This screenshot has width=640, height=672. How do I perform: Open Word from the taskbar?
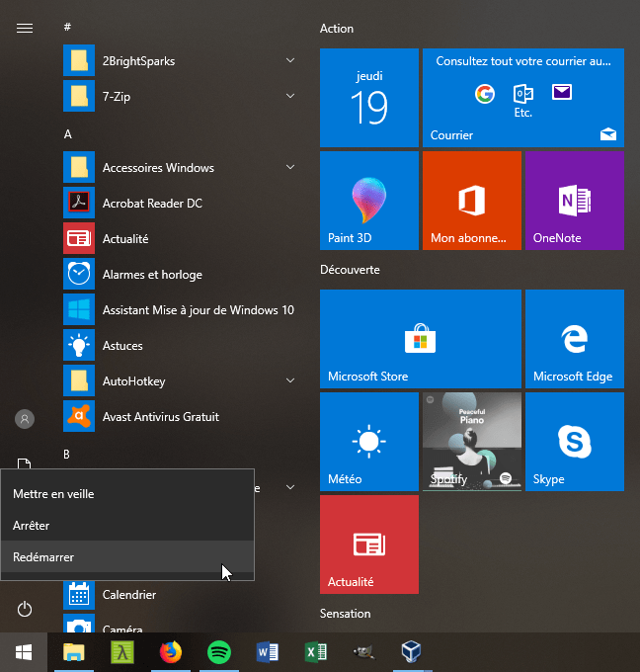(268, 652)
